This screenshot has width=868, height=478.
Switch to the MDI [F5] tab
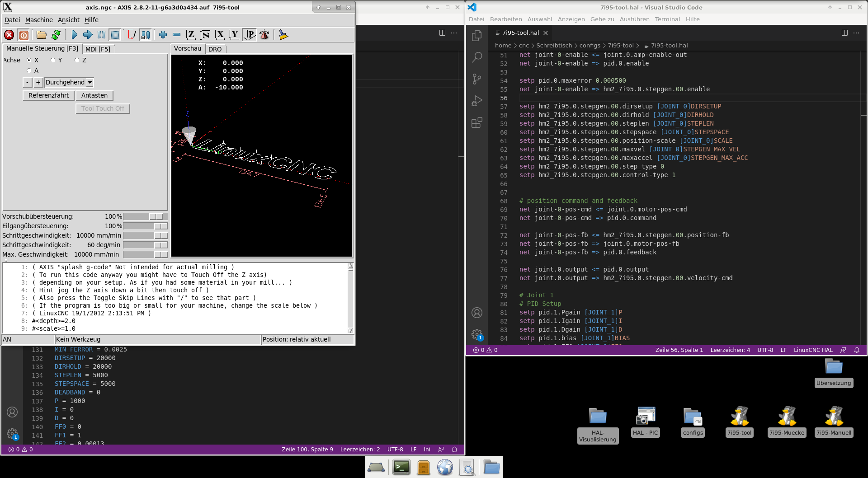[x=98, y=49]
